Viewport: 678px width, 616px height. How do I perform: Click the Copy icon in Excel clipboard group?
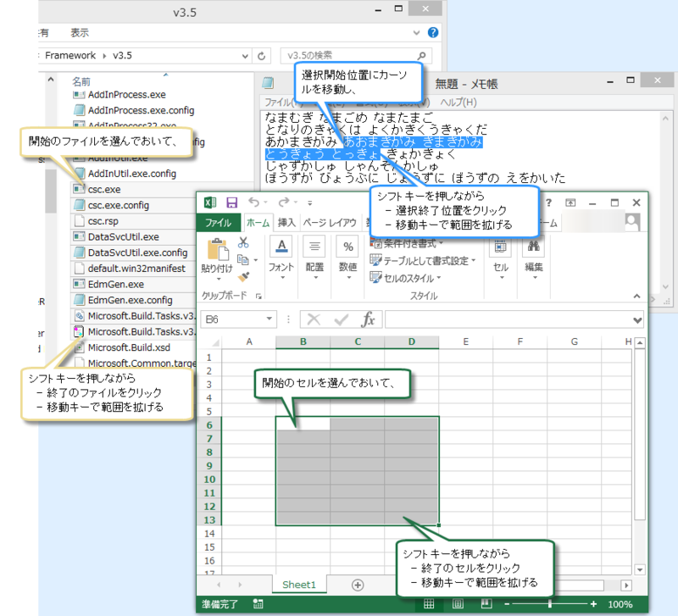(x=243, y=259)
